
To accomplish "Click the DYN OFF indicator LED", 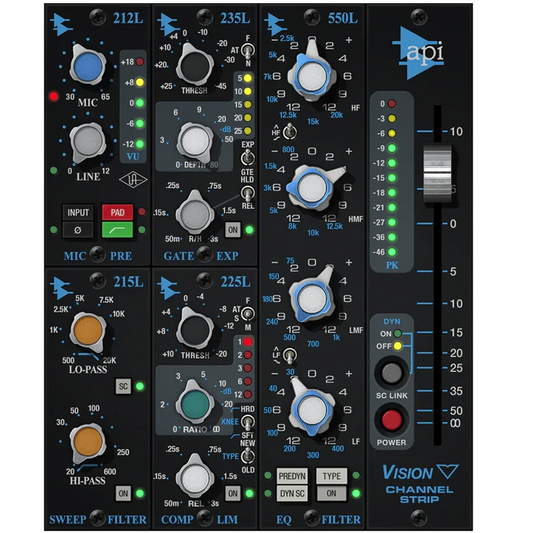I will point(397,346).
